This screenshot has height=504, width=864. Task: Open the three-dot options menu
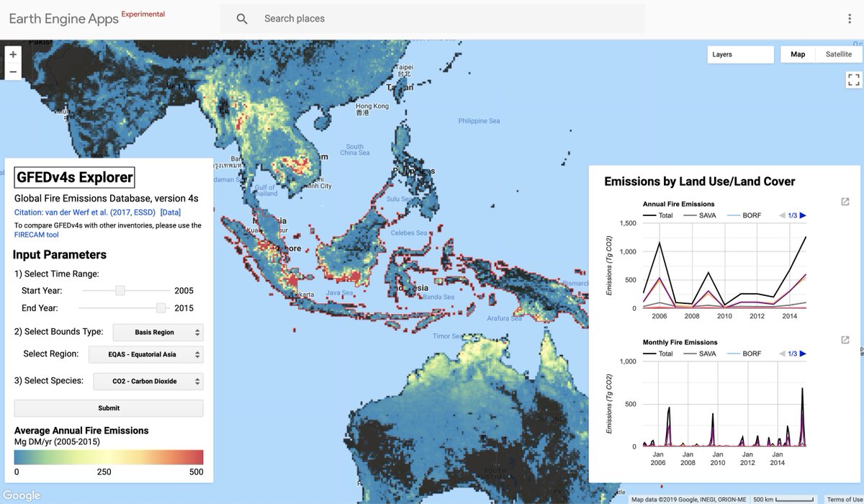pyautogui.click(x=850, y=19)
